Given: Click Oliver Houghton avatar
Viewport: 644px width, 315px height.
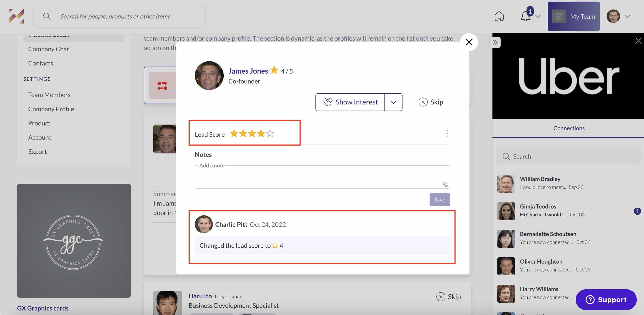Looking at the screenshot, I should tap(506, 266).
